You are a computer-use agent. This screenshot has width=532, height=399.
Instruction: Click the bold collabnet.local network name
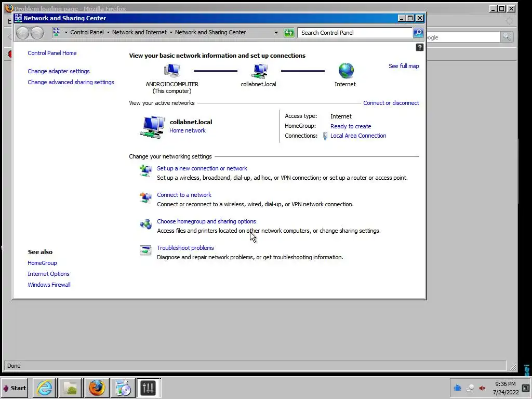(191, 122)
